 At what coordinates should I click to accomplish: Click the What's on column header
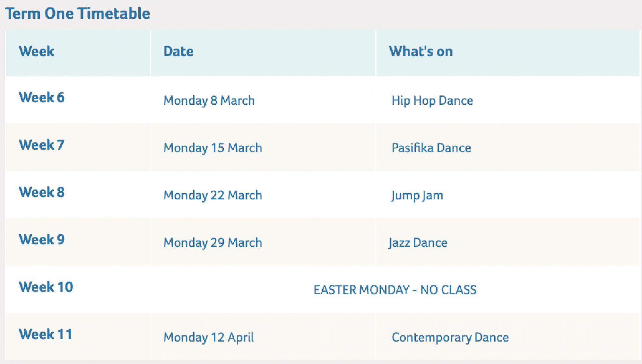tap(421, 51)
